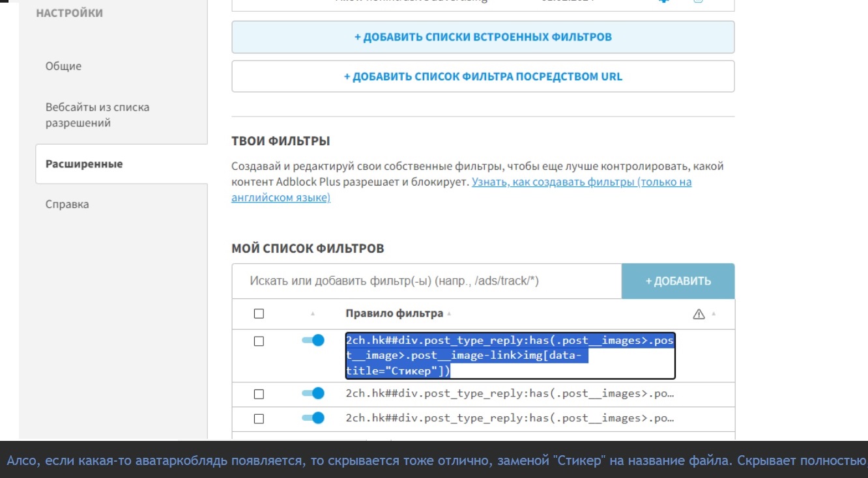Click the НАСТРОЙКИ sidebar heading
This screenshot has height=478, width=868.
point(70,13)
